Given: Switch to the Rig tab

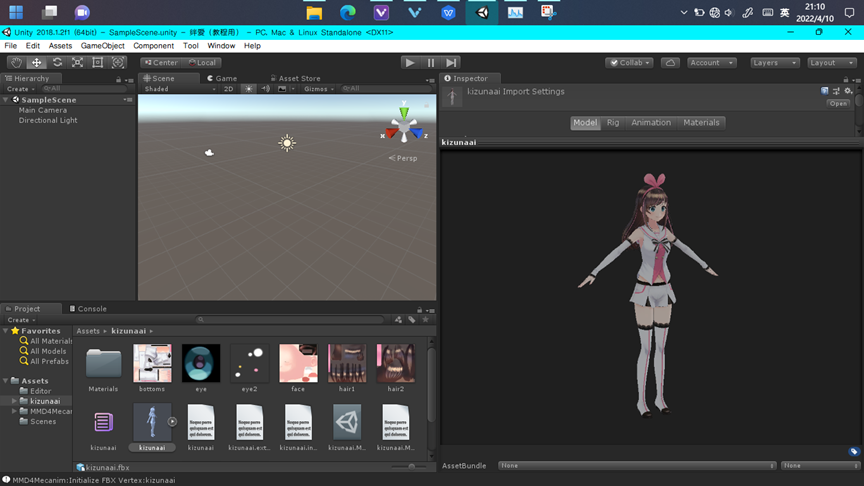Looking at the screenshot, I should [x=613, y=123].
